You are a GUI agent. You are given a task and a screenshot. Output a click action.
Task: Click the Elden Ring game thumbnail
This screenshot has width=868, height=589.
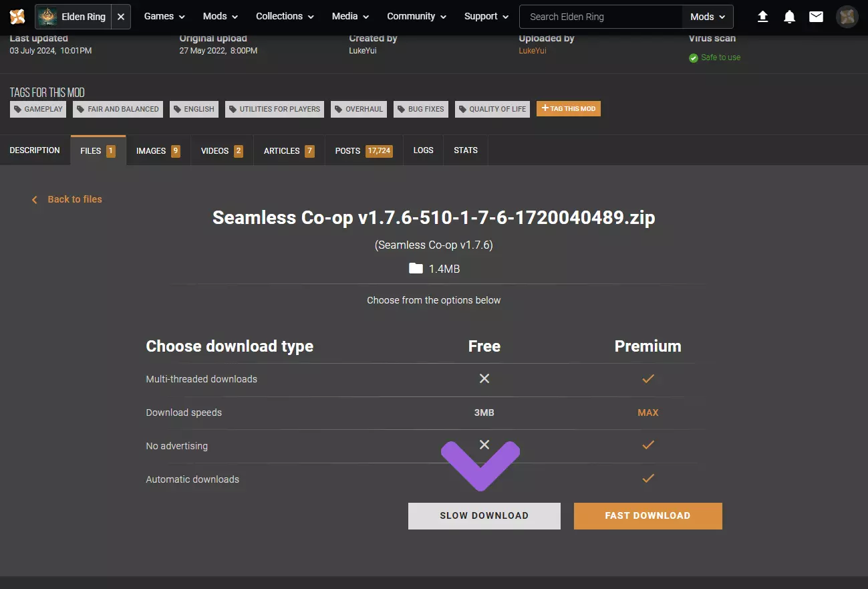47,17
